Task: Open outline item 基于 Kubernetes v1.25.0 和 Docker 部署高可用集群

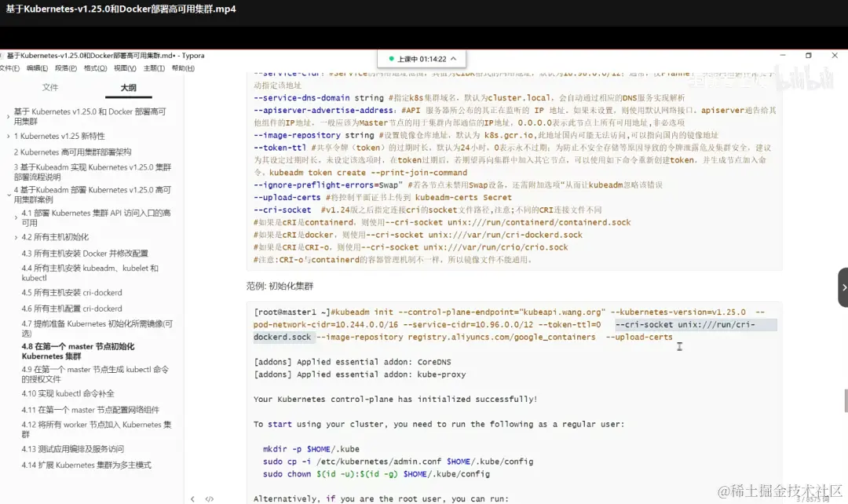Action: [x=90, y=116]
